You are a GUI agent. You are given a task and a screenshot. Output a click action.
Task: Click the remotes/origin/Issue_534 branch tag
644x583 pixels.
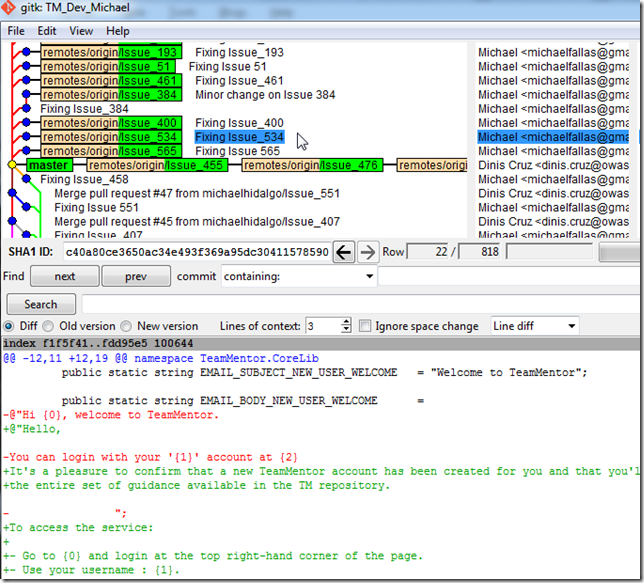(111, 137)
